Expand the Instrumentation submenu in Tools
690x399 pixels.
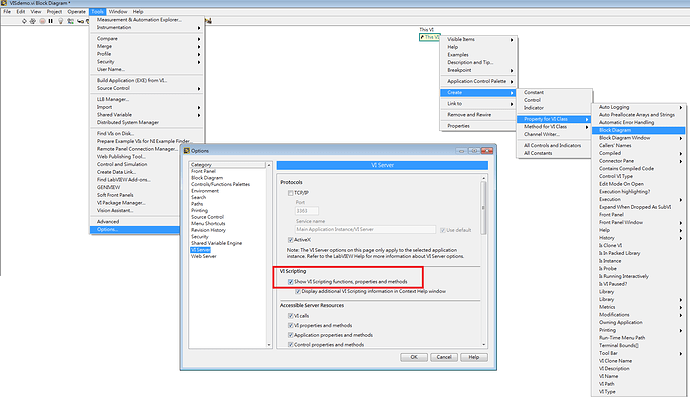coord(147,27)
